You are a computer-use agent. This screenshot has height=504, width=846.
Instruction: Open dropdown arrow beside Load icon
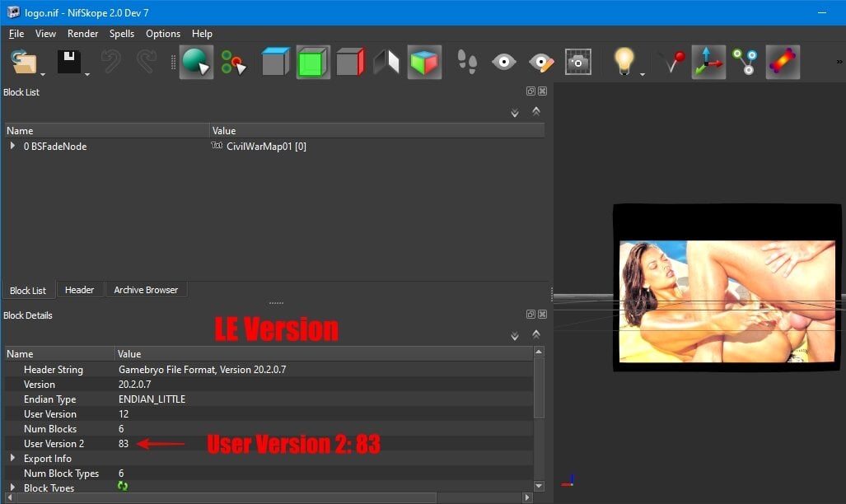(x=43, y=74)
